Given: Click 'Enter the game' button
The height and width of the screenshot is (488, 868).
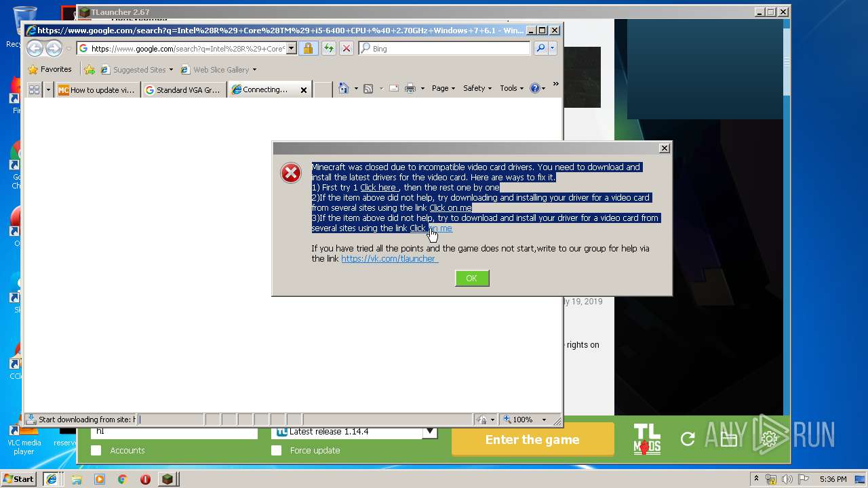Looking at the screenshot, I should 532,439.
